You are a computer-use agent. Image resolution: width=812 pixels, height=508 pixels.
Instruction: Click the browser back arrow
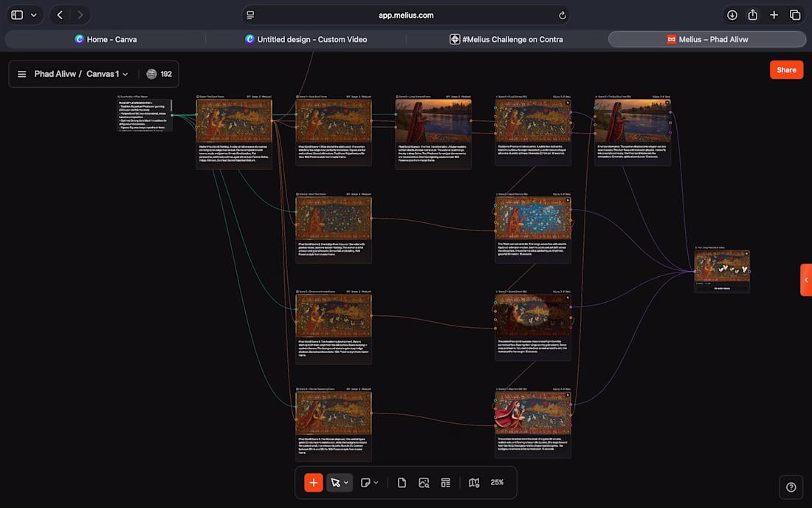60,15
